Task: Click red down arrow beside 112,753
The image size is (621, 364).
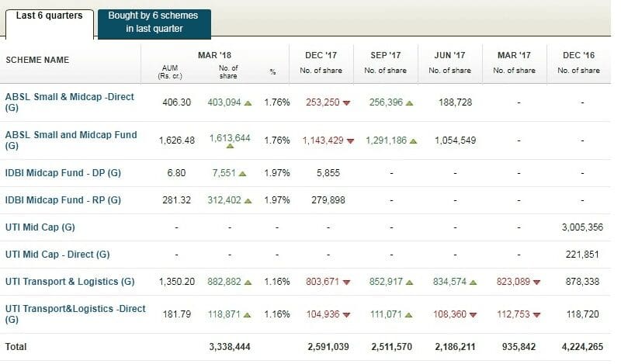Action: click(536, 315)
